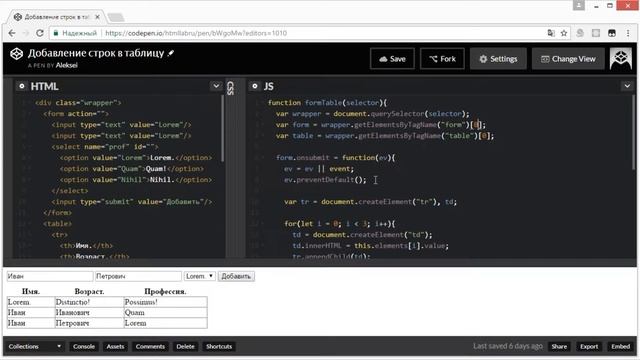Fork the pen
640x360 pixels.
tap(442, 59)
